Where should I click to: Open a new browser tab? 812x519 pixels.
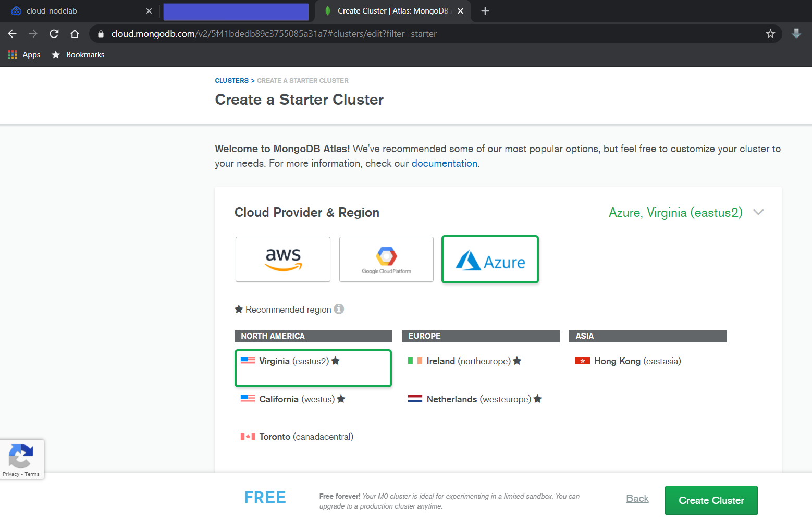tap(485, 11)
